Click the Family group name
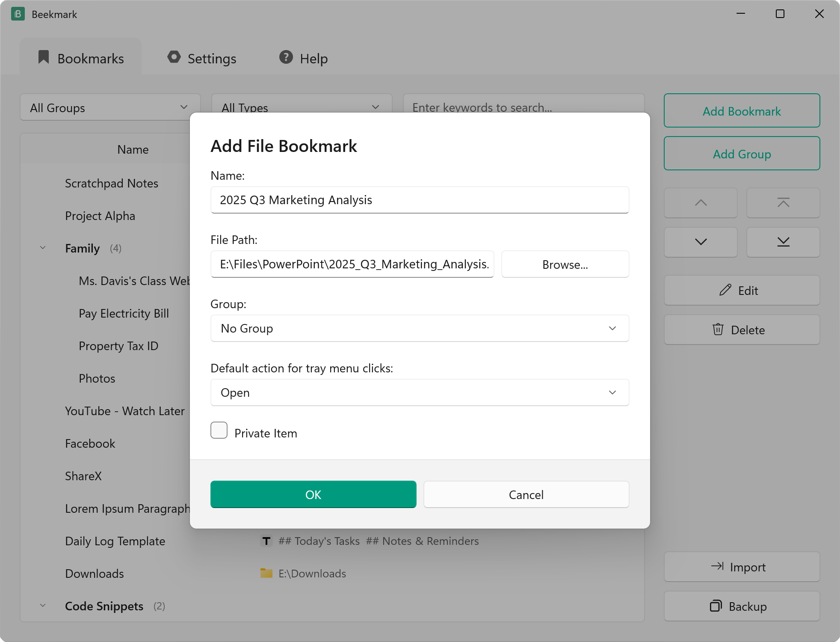Screen dimensions: 840x642 [82, 248]
